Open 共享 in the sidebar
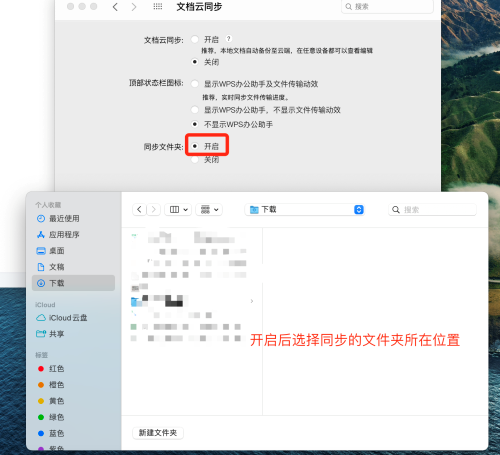The image size is (500, 455). pos(73,334)
